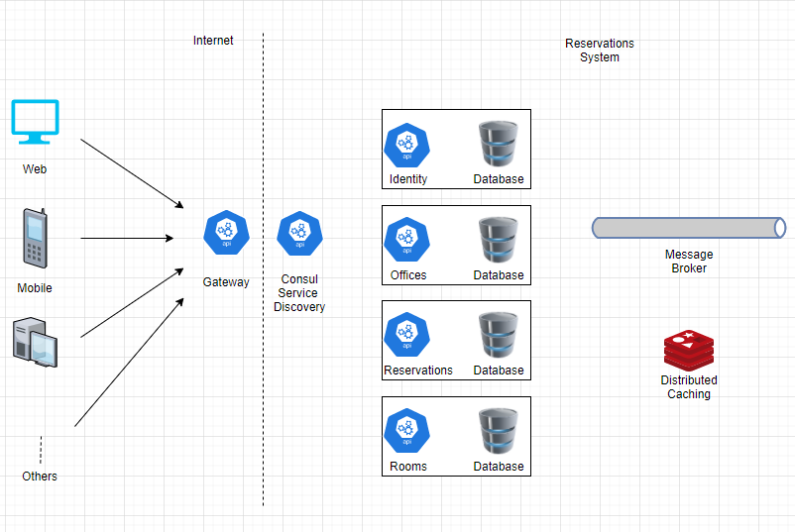Click the Reservations System title text
This screenshot has height=532, width=795.
[600, 51]
